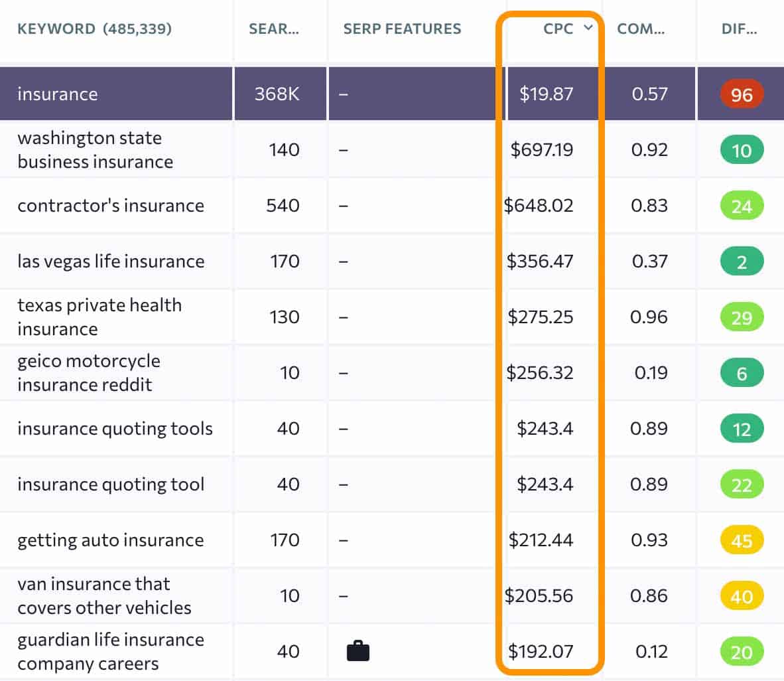
Task: Click the yellow 40 difficulty badge
Action: 742,595
